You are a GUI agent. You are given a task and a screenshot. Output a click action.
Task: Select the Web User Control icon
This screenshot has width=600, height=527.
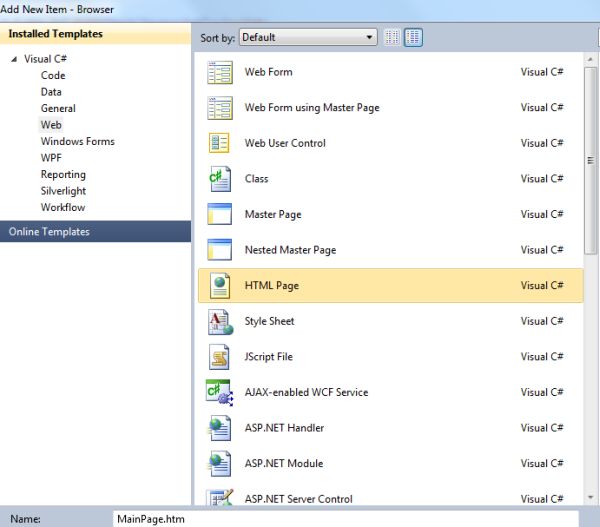pos(219,143)
